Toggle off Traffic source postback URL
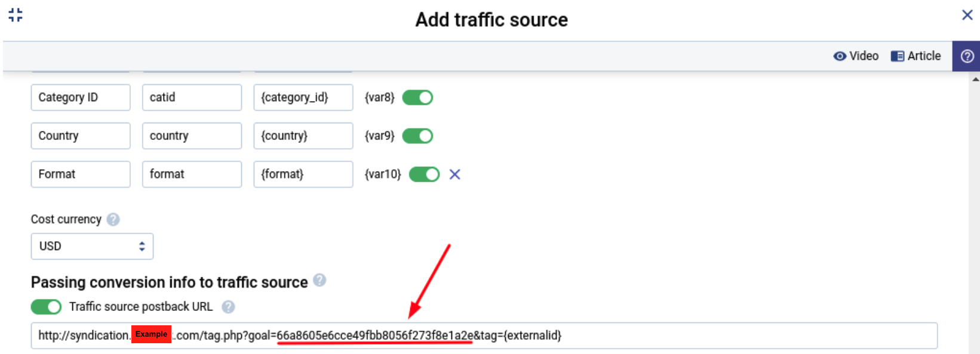This screenshot has width=980, height=354. (x=46, y=307)
